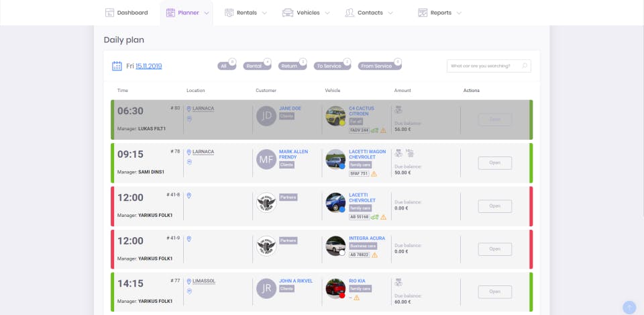Click the MF customer avatar

pyautogui.click(x=266, y=159)
